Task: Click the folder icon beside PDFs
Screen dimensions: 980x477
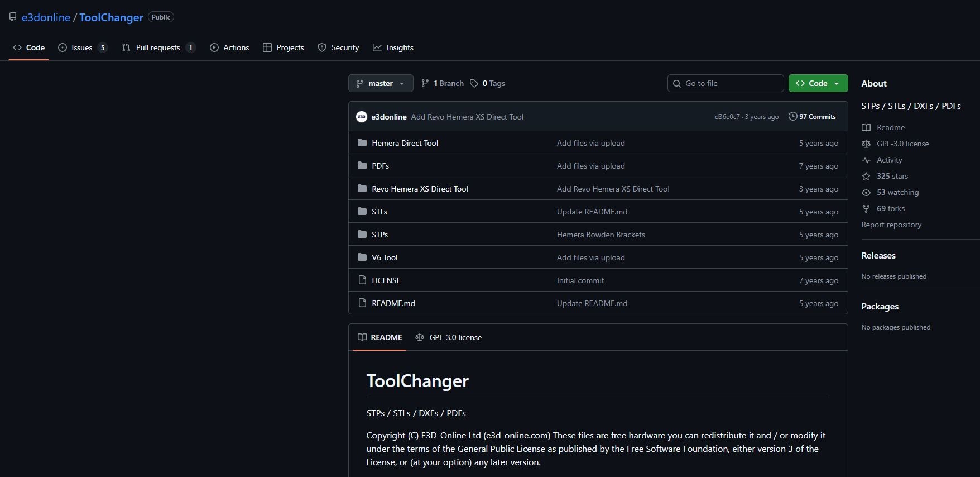Action: pos(362,166)
